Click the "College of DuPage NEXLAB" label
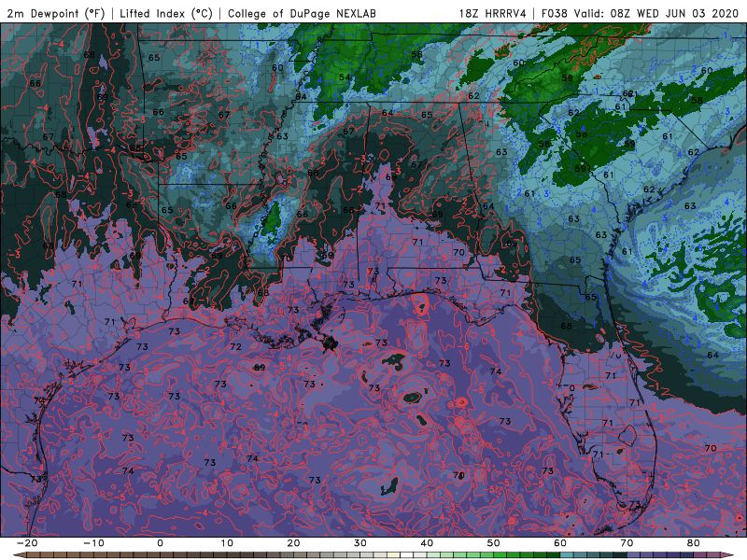 pyautogui.click(x=302, y=13)
